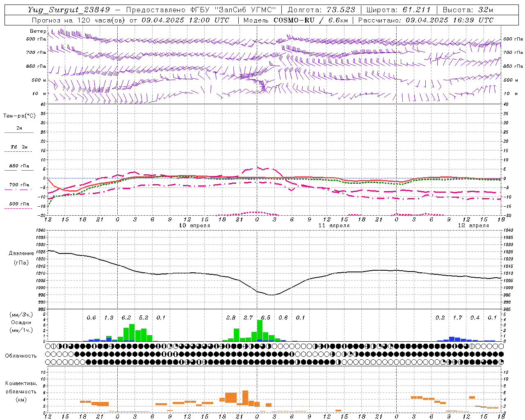Click the 6.5 precipitation total value
The image size is (525, 420).
[266, 317]
